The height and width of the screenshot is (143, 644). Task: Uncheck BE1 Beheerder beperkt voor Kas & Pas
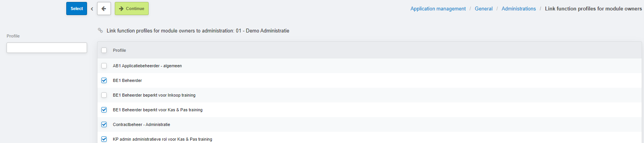coord(104,110)
